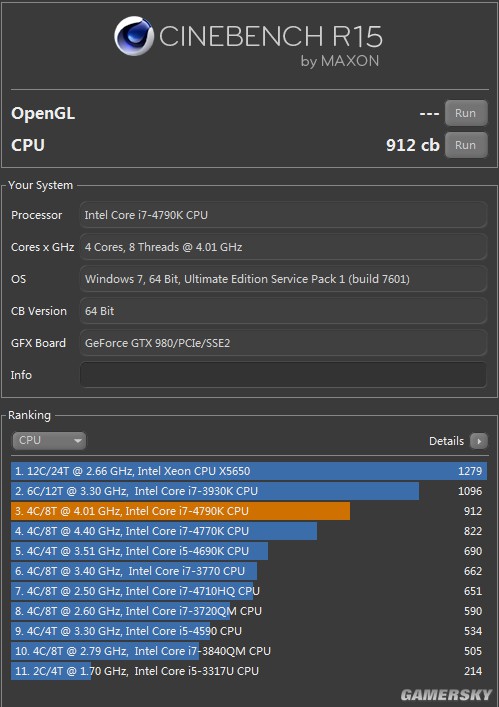Viewport: 499px width, 707px height.
Task: Click the OS information field
Action: tap(284, 279)
